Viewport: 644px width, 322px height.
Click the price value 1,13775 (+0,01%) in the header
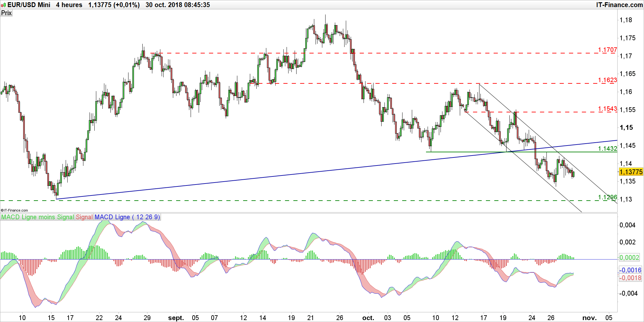click(x=114, y=5)
